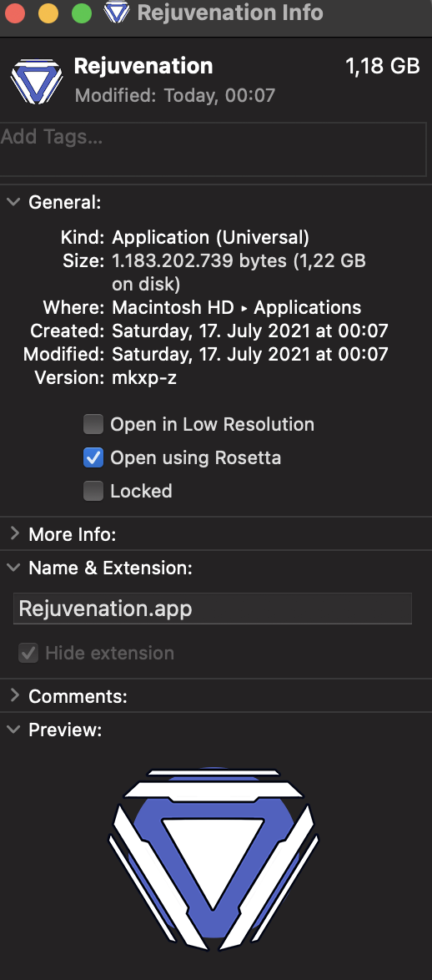Minimize the Info window with yellow button
Screen dimensions: 432x980
[48, 13]
